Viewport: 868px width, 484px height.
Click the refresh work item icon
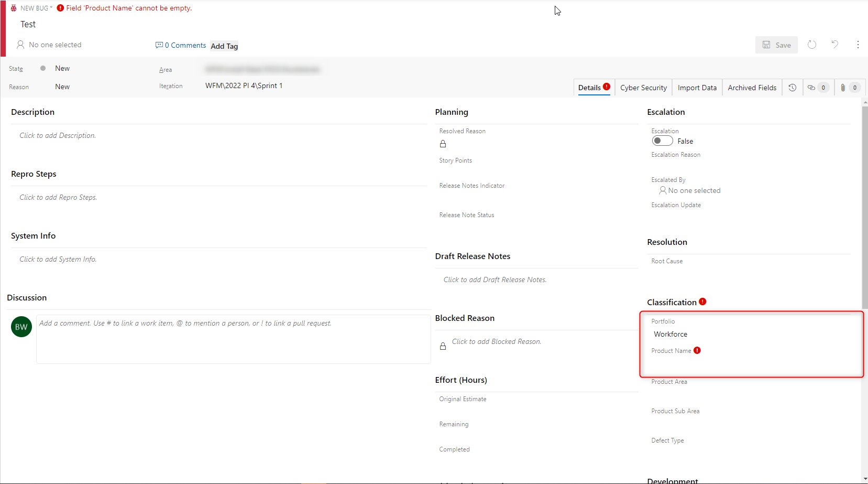(x=812, y=45)
